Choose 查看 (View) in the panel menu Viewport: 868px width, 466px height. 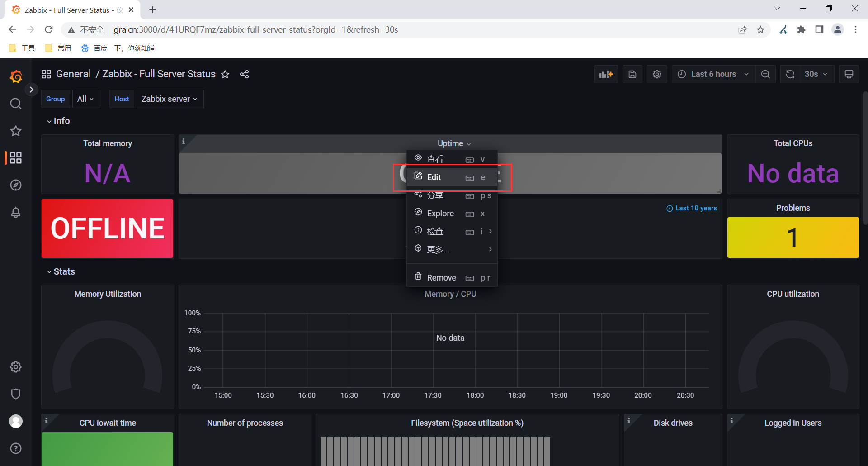pyautogui.click(x=452, y=159)
